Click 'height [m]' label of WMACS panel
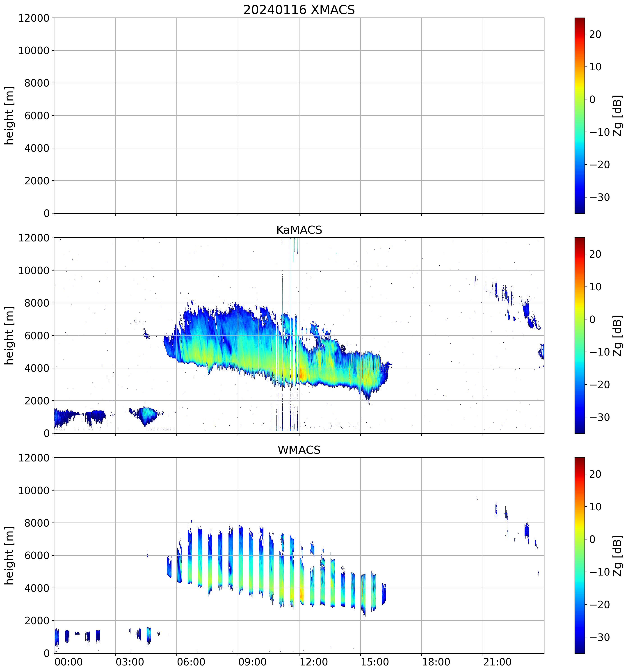The height and width of the screenshot is (672, 628). (x=9, y=555)
